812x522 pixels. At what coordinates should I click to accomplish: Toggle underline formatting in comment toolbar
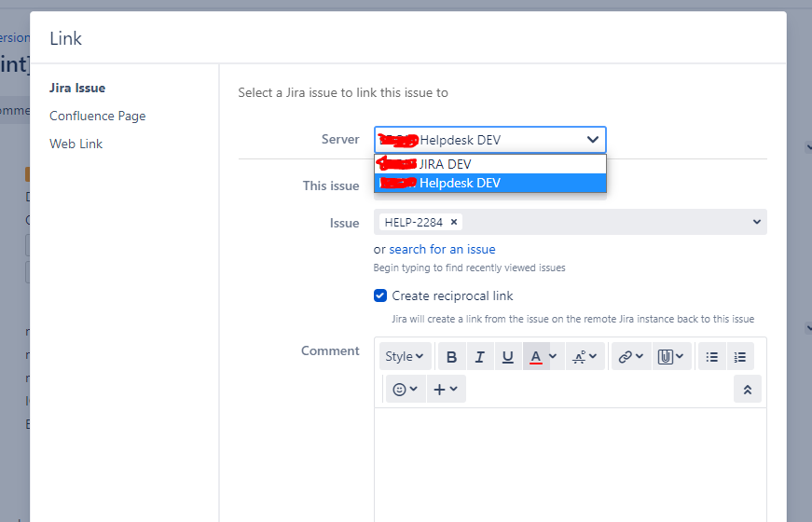[x=508, y=356]
